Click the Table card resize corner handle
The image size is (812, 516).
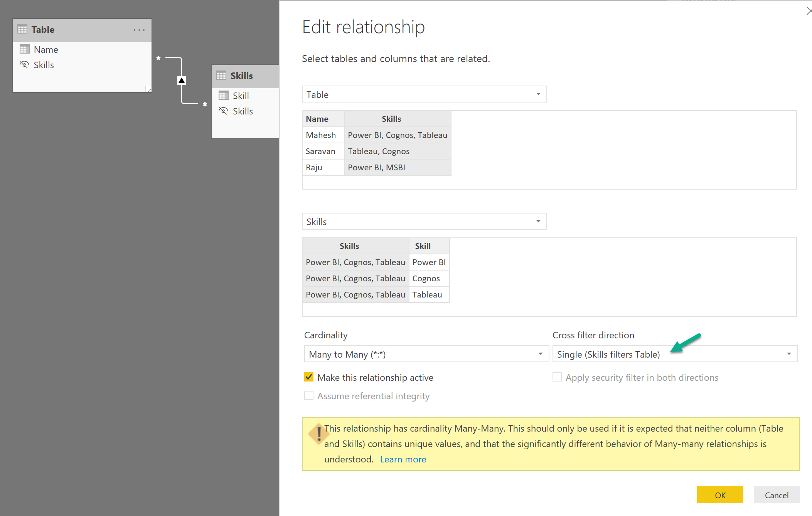148,89
